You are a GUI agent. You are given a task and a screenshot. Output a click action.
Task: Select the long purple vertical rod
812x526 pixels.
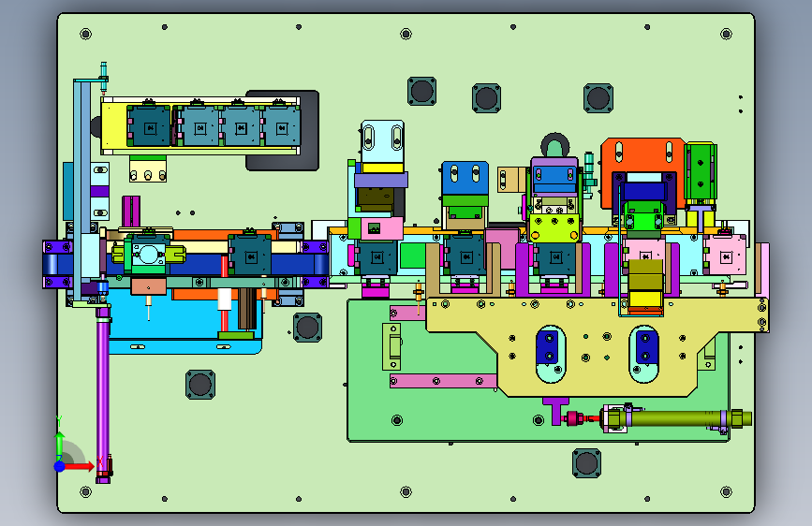point(103,391)
